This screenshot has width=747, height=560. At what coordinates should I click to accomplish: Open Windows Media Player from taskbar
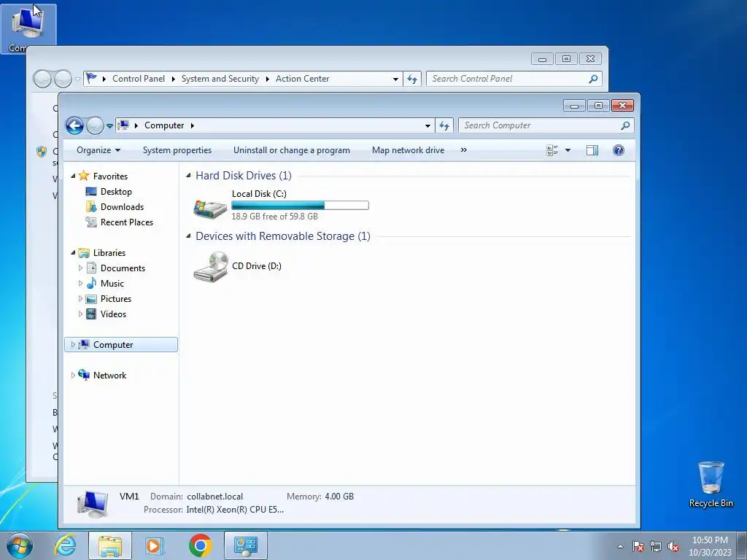coord(154,545)
